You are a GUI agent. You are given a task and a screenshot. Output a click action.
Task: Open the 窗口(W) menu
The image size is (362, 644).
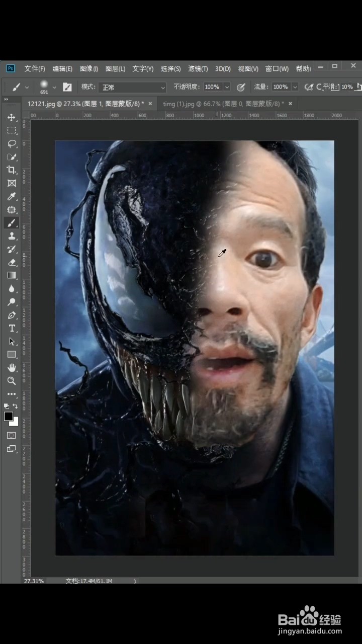click(277, 69)
